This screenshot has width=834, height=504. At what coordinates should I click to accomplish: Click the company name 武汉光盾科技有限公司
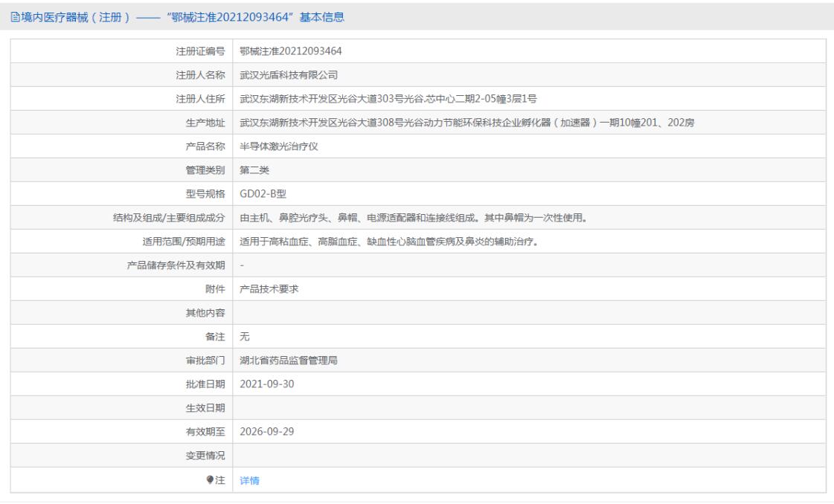click(288, 75)
